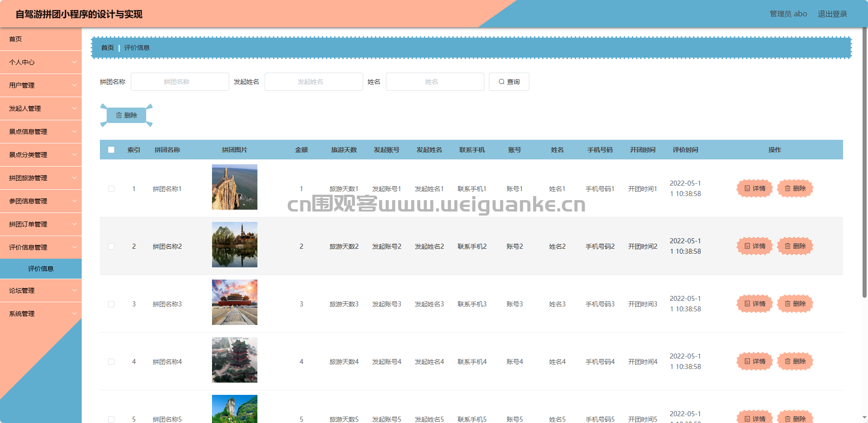Expand the 发起人管理 sidebar chevron
This screenshot has width=868, height=423.
click(74, 108)
